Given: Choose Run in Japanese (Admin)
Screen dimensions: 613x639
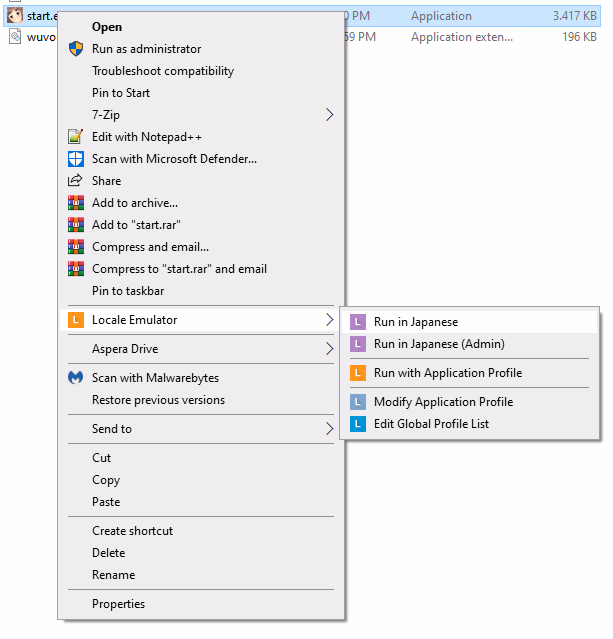Looking at the screenshot, I should [439, 344].
